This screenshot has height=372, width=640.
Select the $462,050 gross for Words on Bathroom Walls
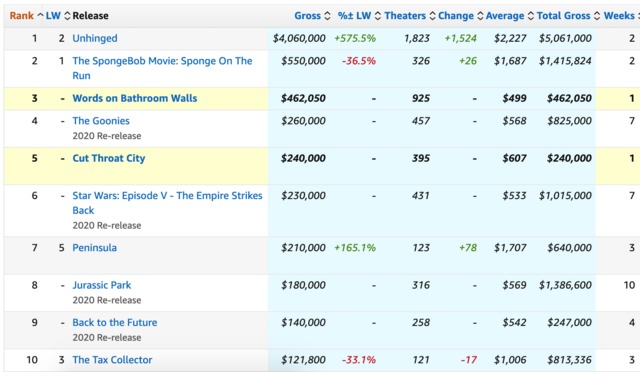303,98
